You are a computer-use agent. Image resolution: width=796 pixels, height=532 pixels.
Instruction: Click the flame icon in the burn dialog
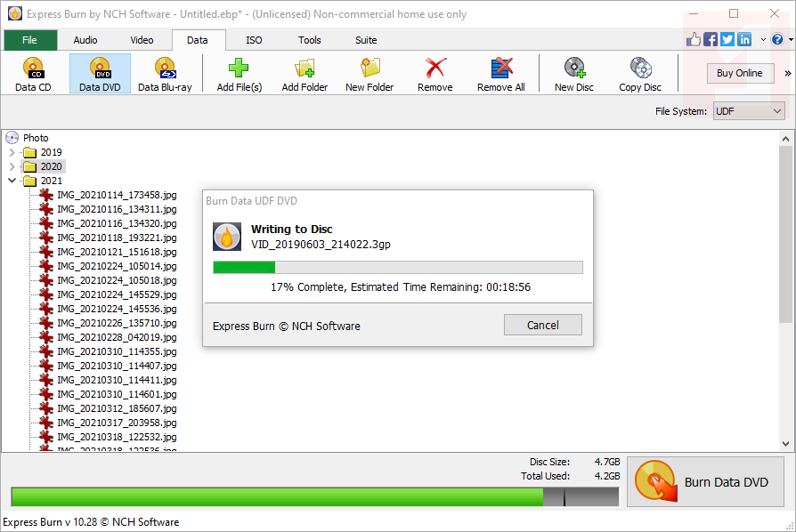click(227, 237)
